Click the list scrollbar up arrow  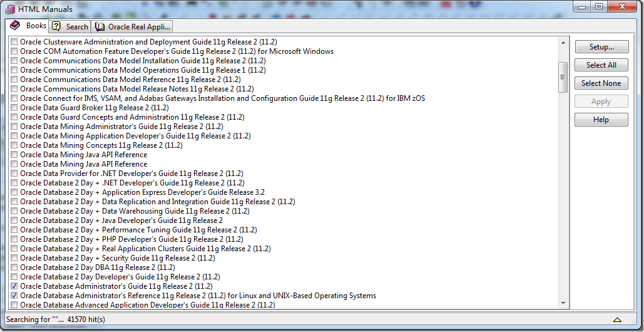(x=563, y=42)
